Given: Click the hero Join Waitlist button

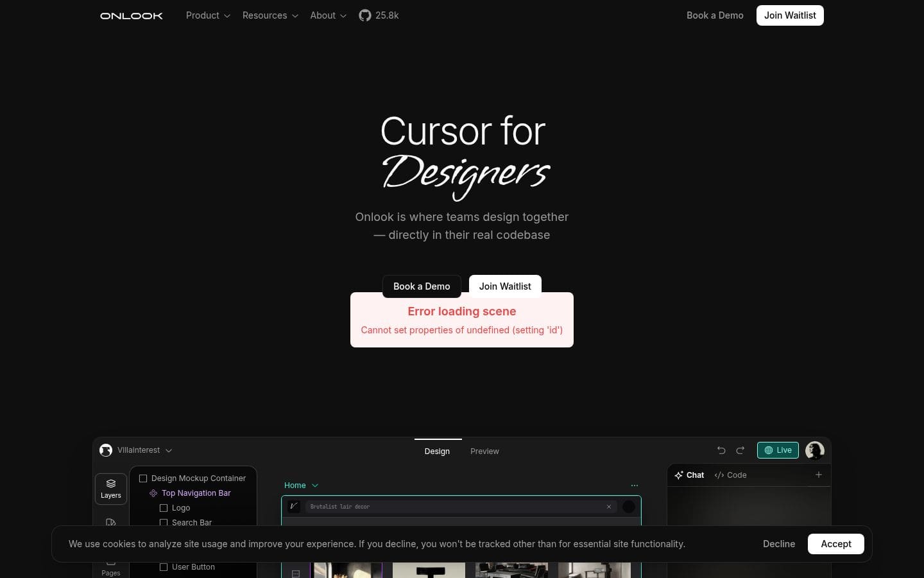Looking at the screenshot, I should tap(505, 286).
